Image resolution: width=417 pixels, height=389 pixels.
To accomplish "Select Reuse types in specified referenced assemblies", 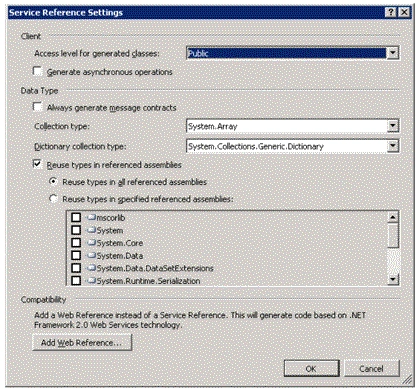I will (x=53, y=199).
